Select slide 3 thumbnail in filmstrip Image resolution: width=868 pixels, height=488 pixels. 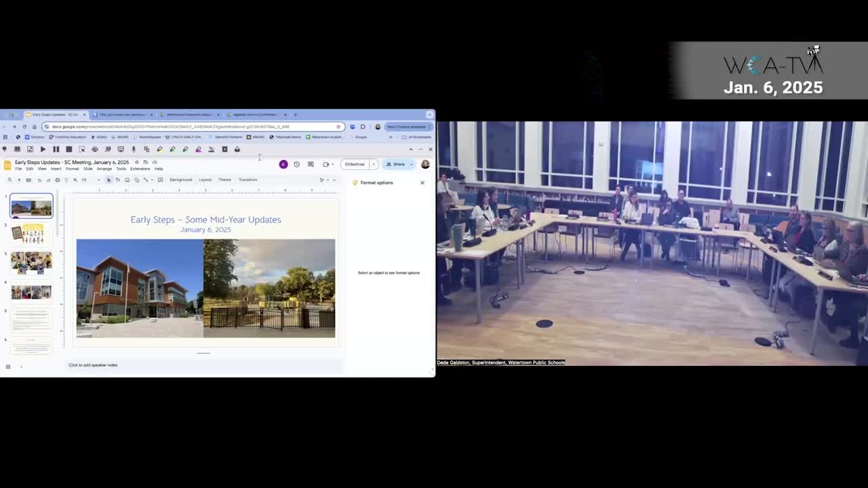31,263
